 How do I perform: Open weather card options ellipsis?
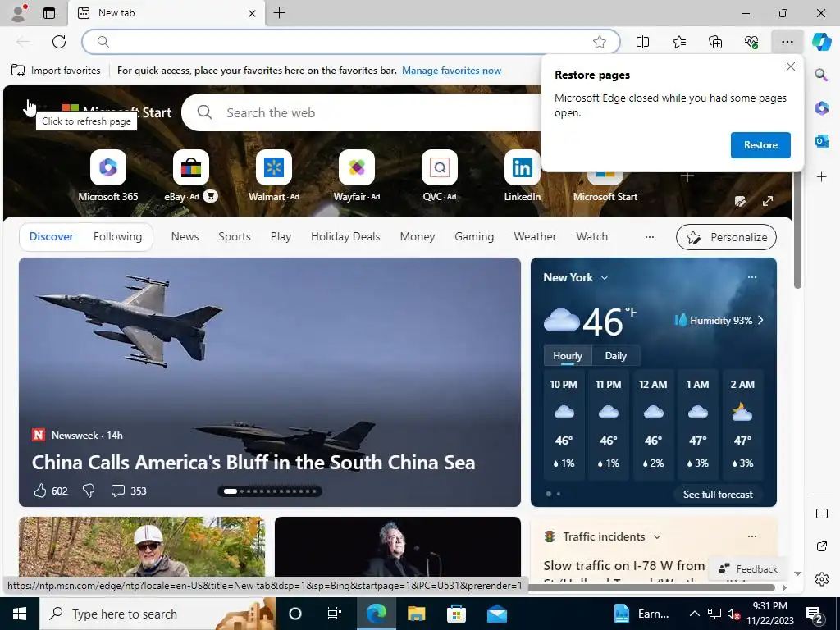752,277
